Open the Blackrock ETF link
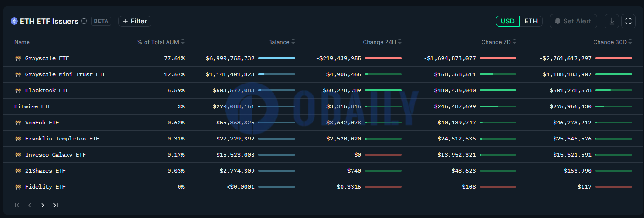 point(47,90)
